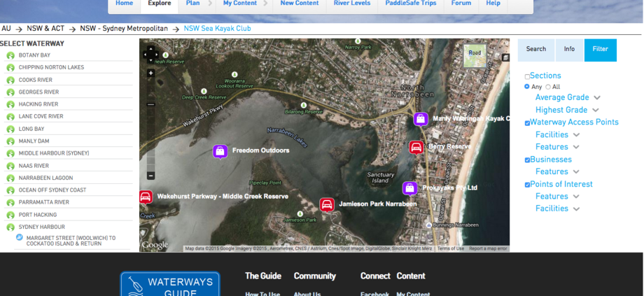Open PaddleSafe Trips menu item
This screenshot has height=296, width=644.
click(x=411, y=3)
